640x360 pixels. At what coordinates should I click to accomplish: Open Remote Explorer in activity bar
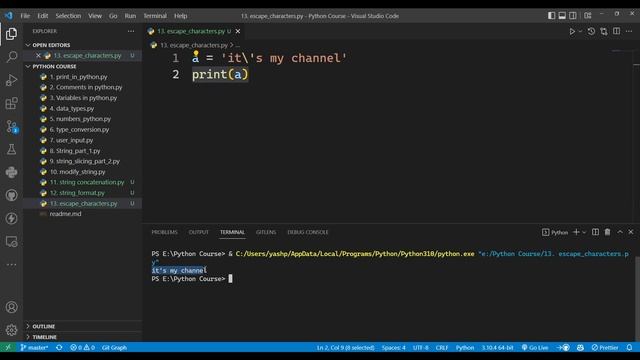(11, 242)
